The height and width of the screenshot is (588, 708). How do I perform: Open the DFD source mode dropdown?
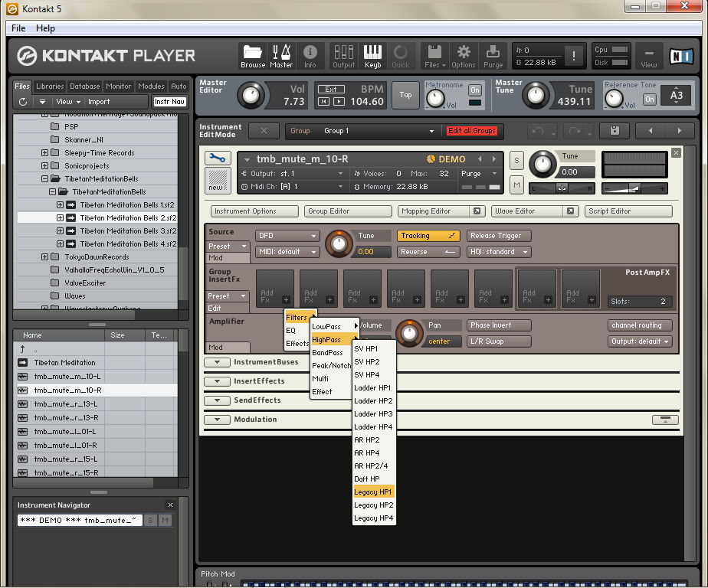(287, 236)
